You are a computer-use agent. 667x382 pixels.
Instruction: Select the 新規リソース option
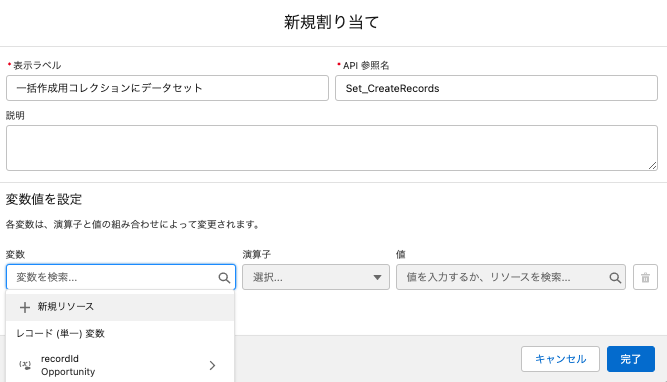click(x=120, y=307)
